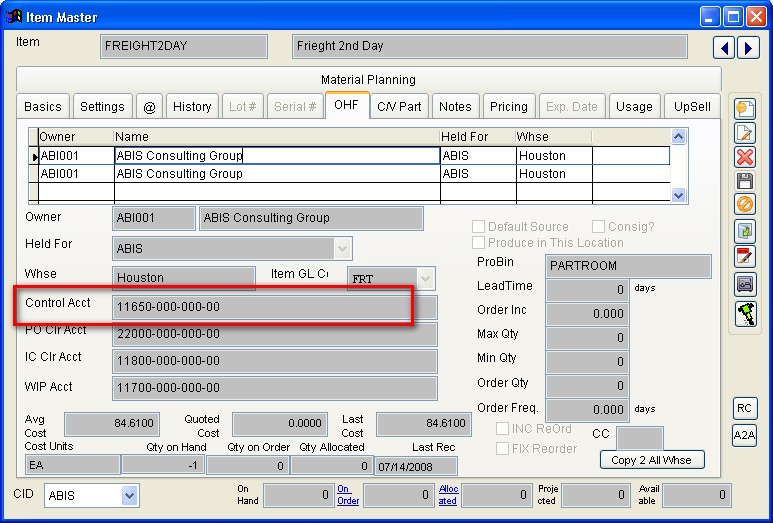The width and height of the screenshot is (773, 523).
Task: Open the Item GL Code FRT dropdown
Action: pyautogui.click(x=425, y=278)
